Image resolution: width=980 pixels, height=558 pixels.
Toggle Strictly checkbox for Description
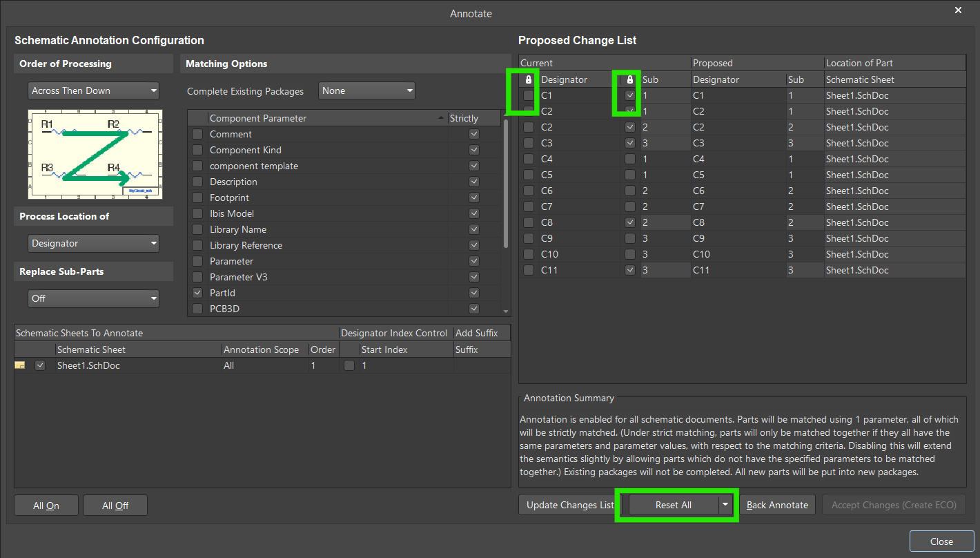(473, 182)
